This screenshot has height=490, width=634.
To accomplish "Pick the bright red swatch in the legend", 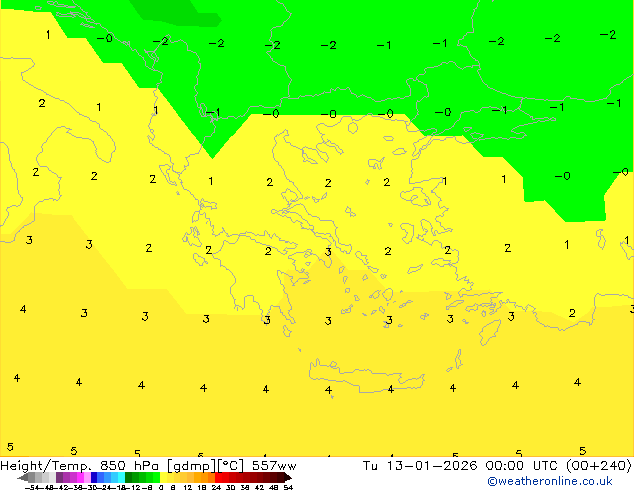I will (x=219, y=477).
